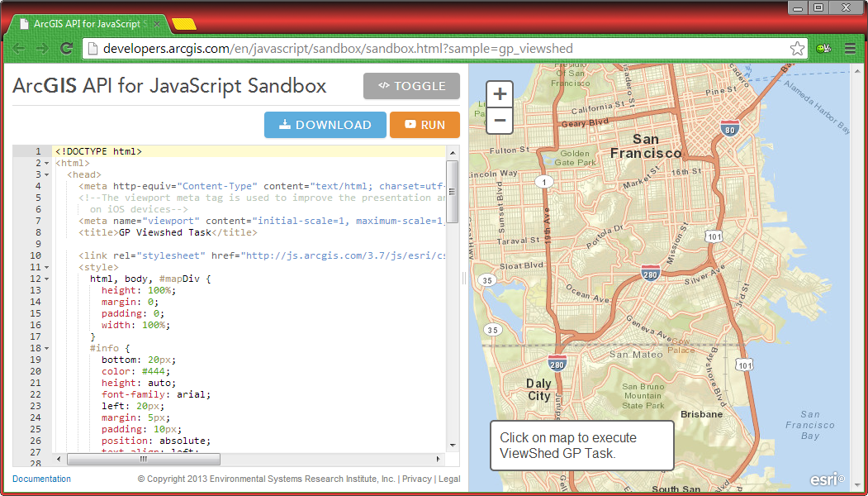Viewport: 868px width, 496px height.
Task: Minimize the Chrome browser window
Action: (798, 7)
